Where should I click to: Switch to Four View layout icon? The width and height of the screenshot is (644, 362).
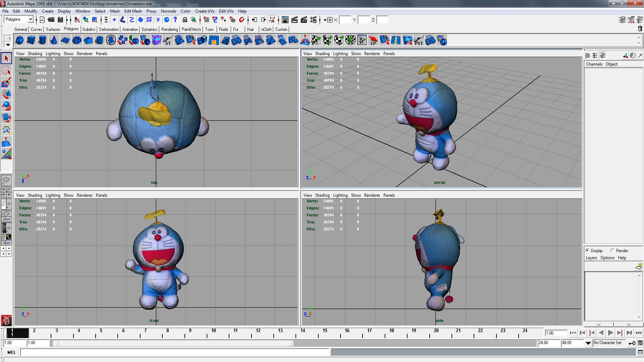6,192
